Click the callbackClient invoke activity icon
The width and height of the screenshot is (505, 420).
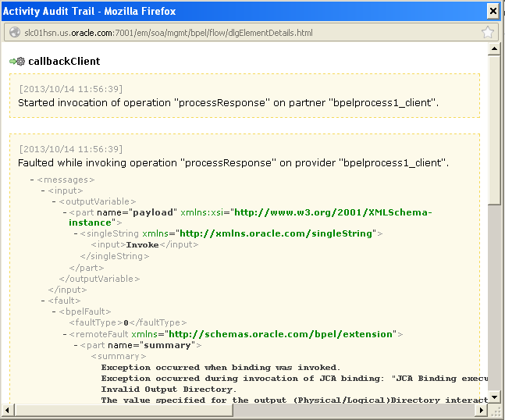click(x=17, y=61)
